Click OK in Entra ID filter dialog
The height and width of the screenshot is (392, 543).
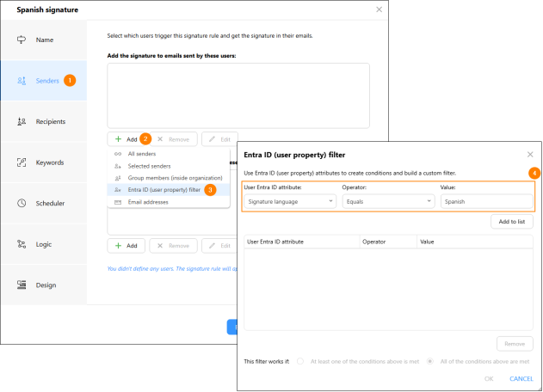[x=489, y=378]
